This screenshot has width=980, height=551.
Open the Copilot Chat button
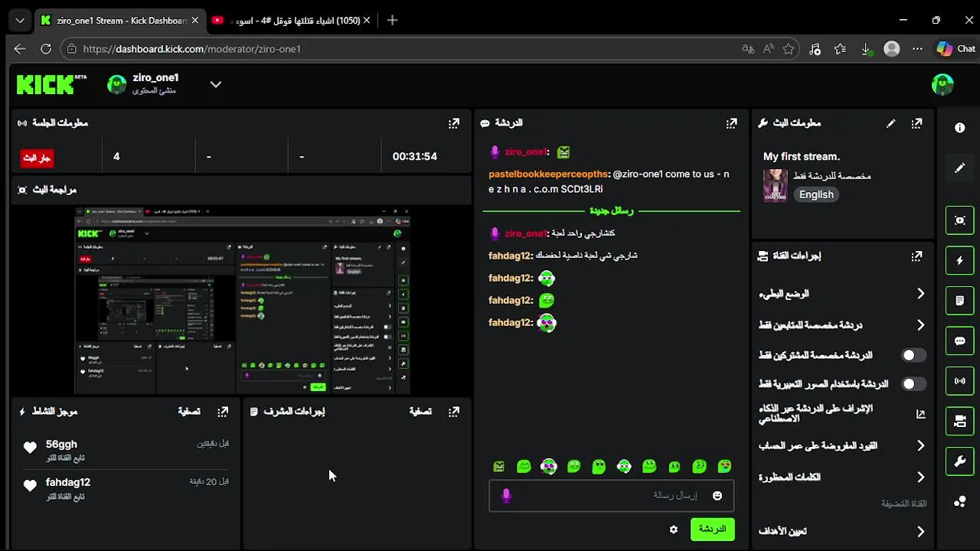pyautogui.click(x=956, y=49)
